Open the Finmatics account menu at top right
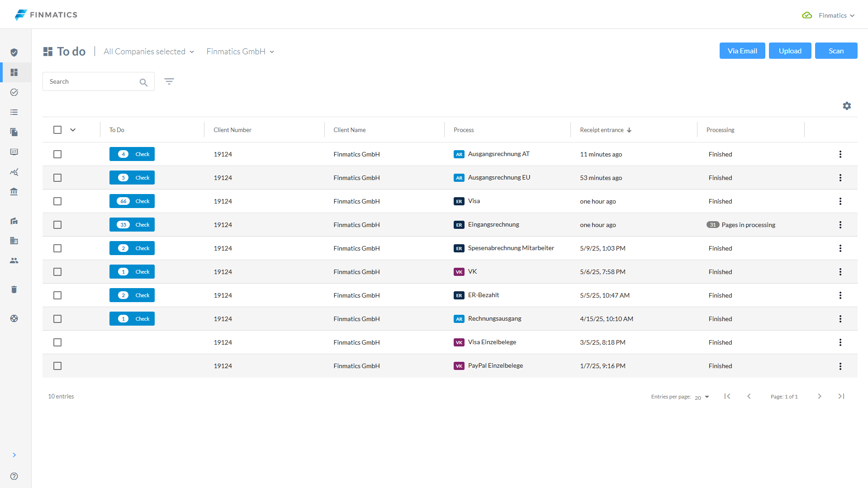 click(x=836, y=15)
